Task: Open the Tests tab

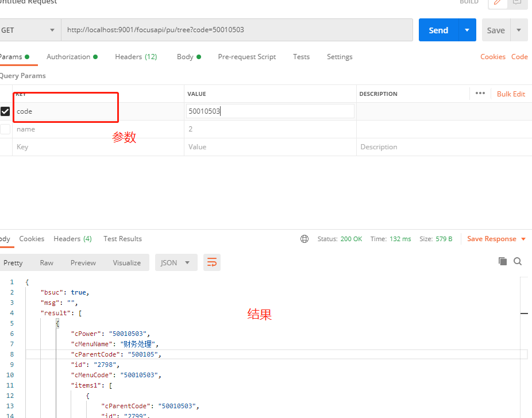Action: pos(301,57)
